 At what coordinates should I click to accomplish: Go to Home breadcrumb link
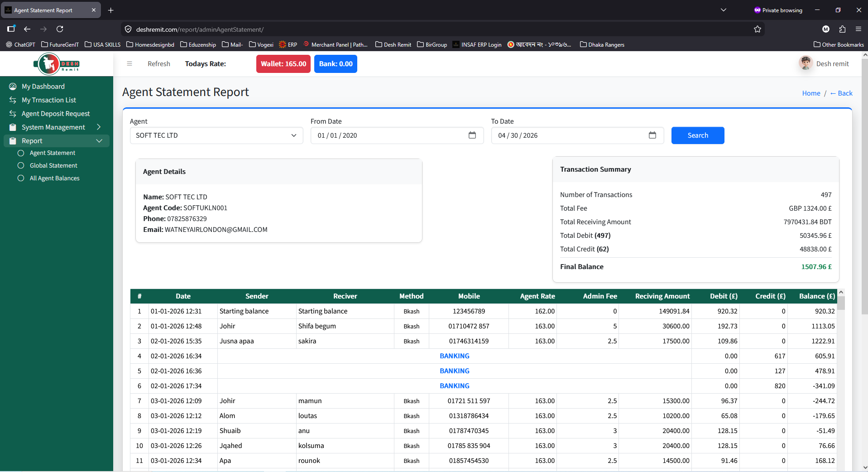[x=811, y=93]
